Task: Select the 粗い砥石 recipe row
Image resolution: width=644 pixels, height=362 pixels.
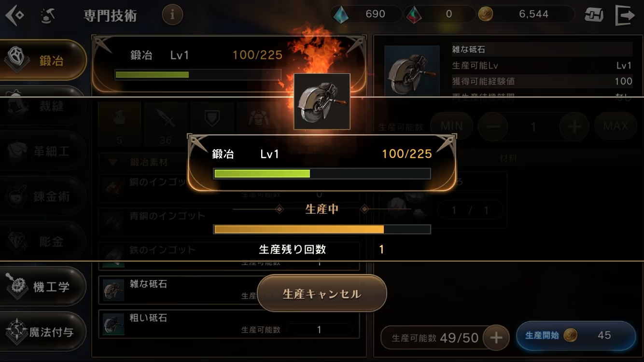Action: coord(229,324)
